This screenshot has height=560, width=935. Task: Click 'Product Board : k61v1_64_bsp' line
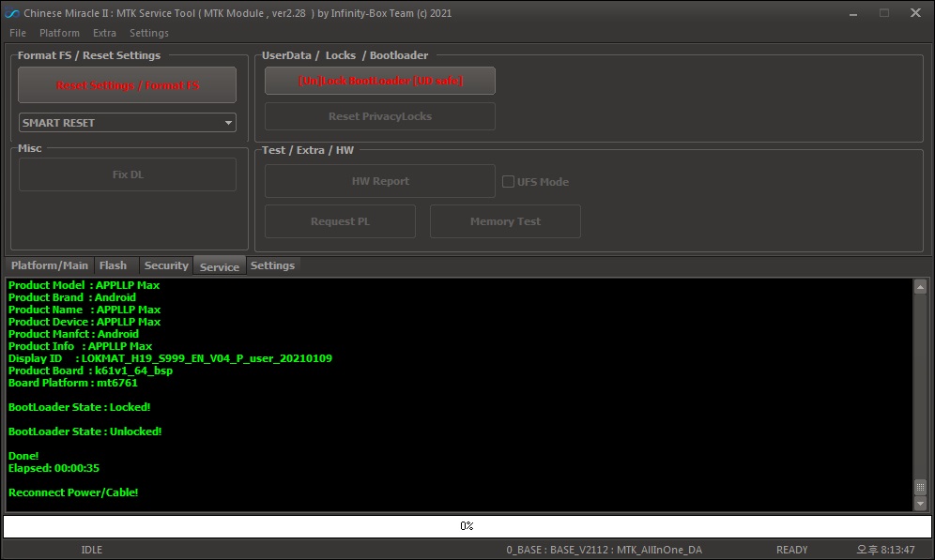(90, 371)
